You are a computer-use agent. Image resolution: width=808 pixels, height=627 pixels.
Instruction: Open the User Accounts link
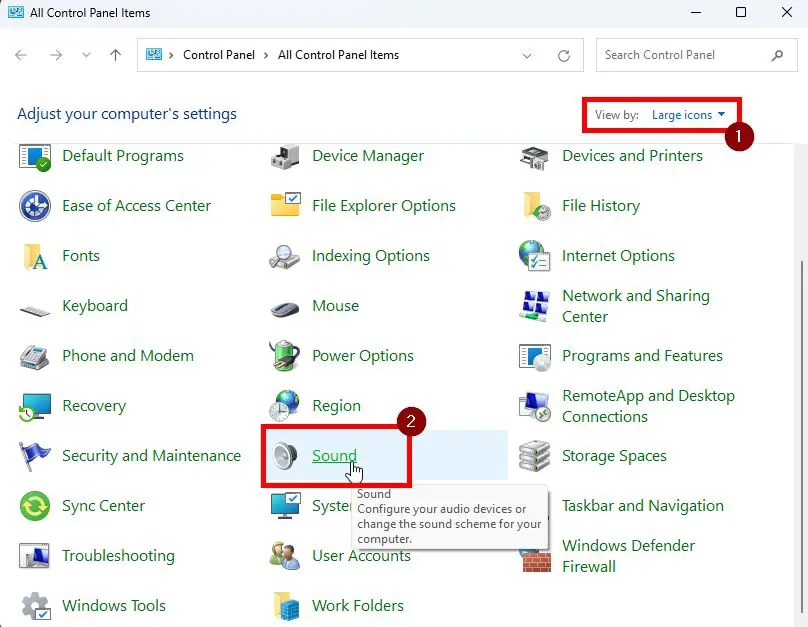[361, 556]
